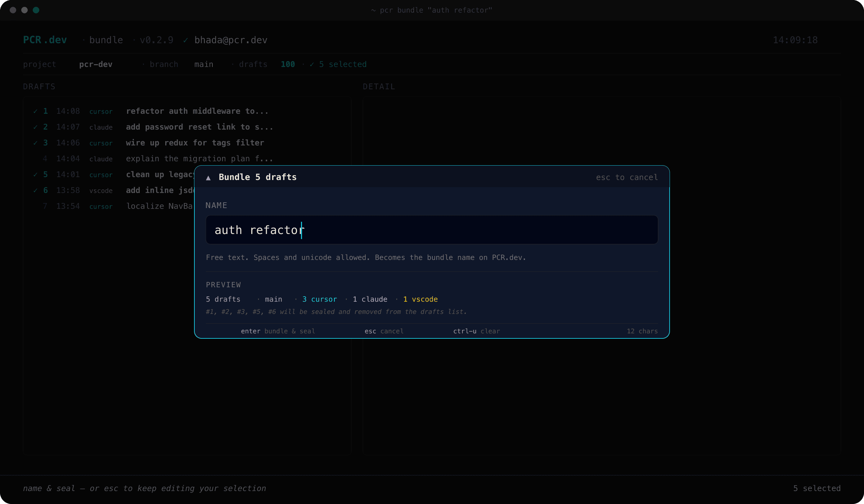The image size is (864, 504).
Task: Toggle checkmark on draft 2 add password reset
Action: coord(35,127)
